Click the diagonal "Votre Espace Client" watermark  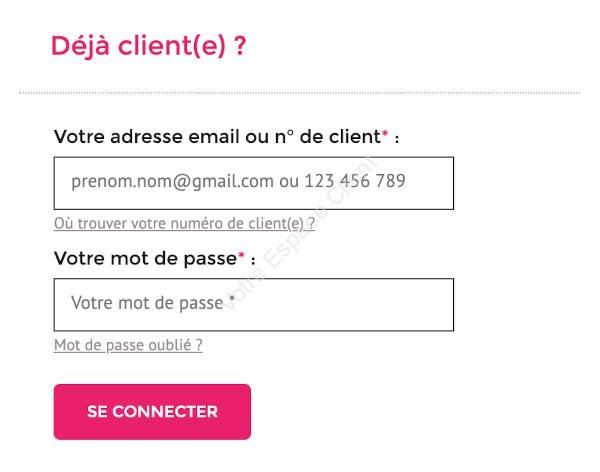(300, 234)
